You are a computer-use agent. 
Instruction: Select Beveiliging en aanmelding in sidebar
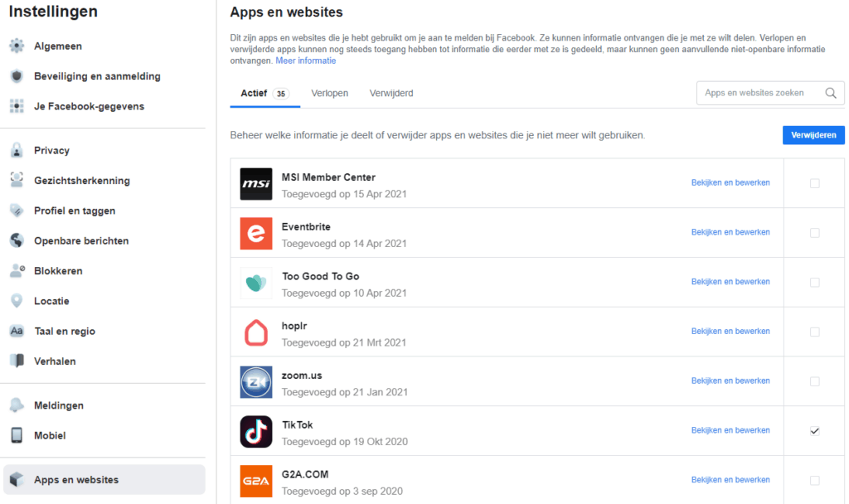(97, 76)
